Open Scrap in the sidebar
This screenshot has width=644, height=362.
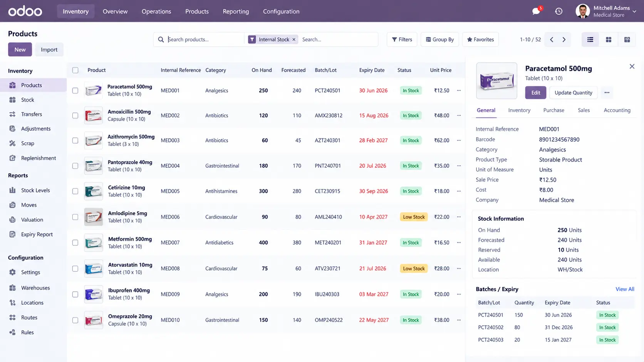pos(33,143)
